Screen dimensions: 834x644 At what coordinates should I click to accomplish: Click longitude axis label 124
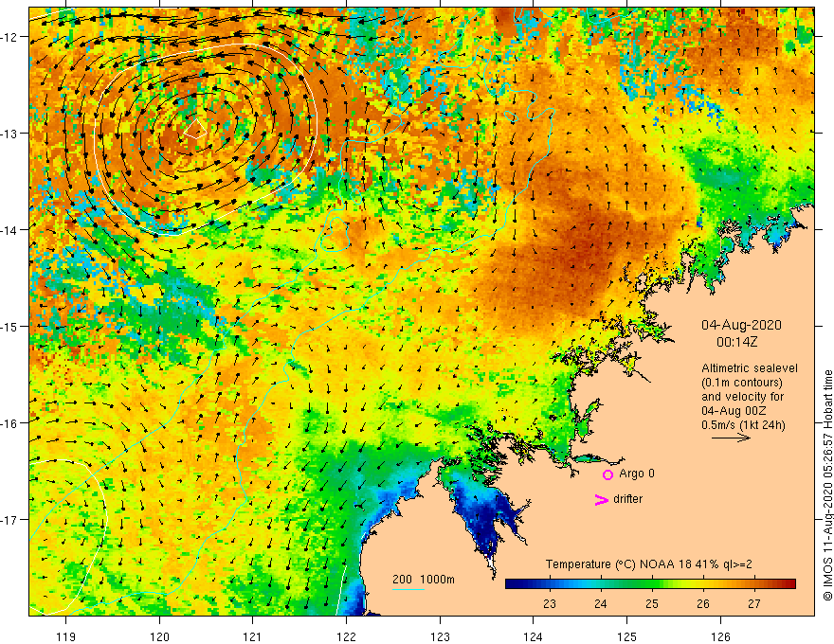(534, 636)
